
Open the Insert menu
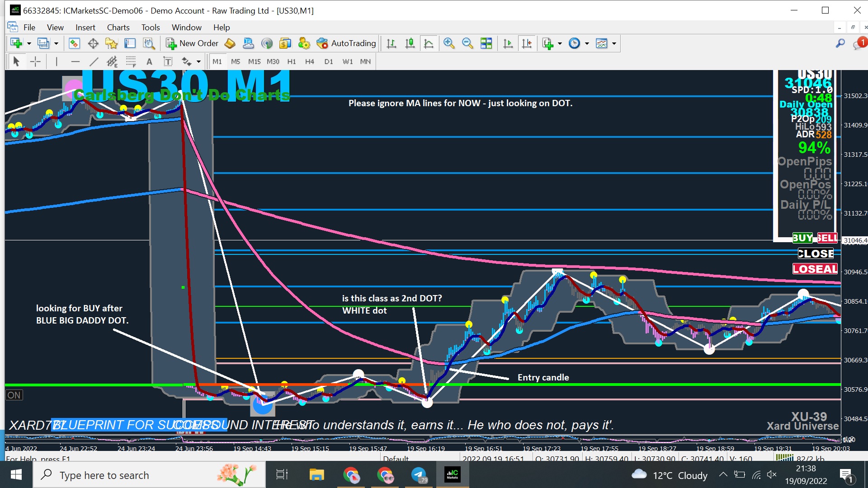pos(85,27)
